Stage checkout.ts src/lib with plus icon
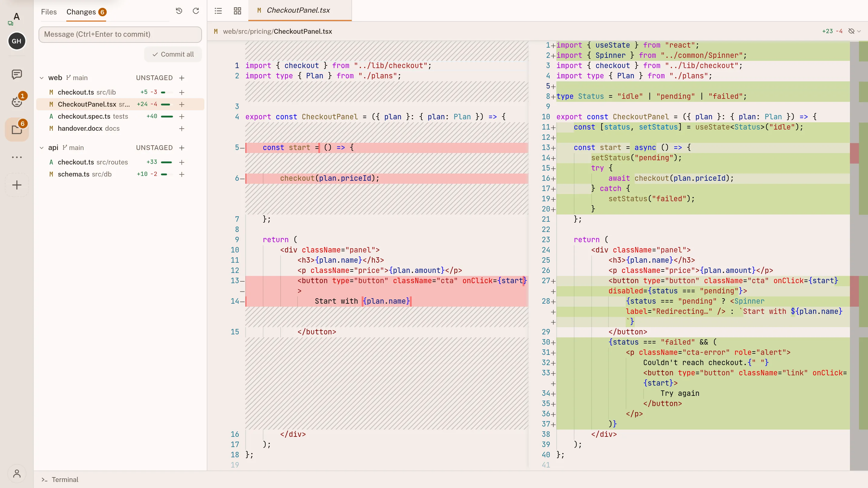 (182, 92)
